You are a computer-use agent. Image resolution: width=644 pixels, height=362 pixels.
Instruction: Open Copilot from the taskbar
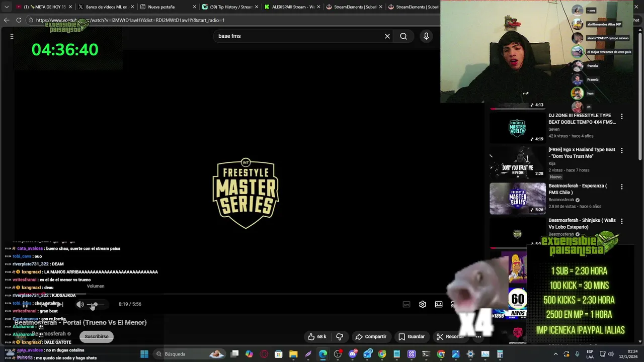click(249, 354)
